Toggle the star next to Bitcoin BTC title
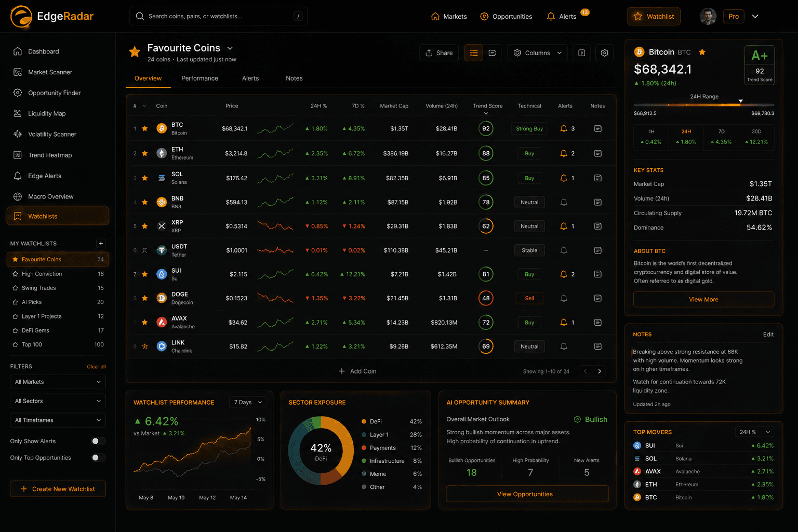798x532 pixels. point(702,52)
